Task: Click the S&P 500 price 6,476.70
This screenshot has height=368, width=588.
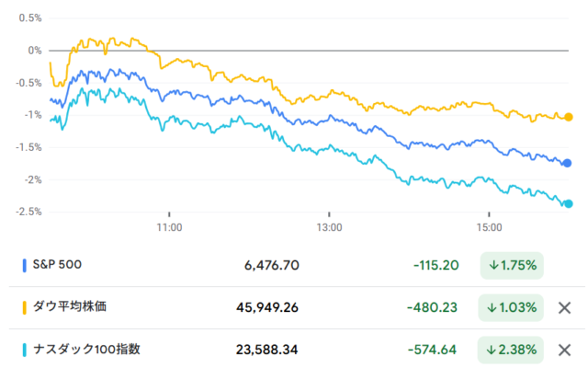Action: coord(273,266)
